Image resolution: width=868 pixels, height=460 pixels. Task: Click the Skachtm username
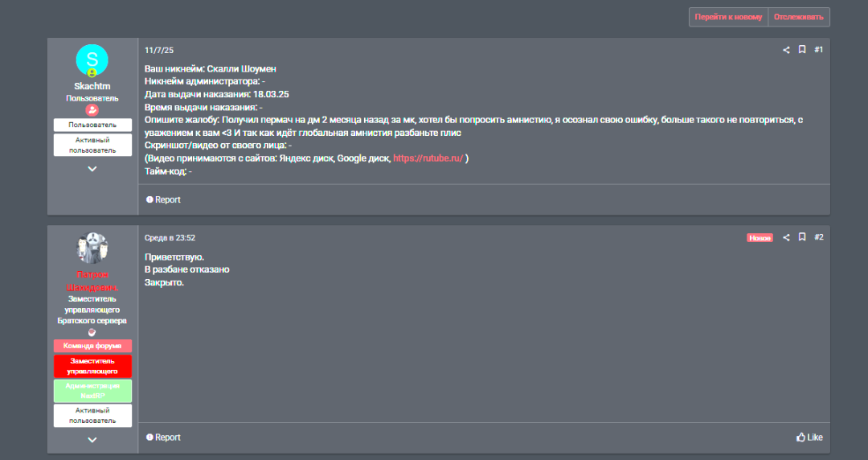click(x=92, y=87)
